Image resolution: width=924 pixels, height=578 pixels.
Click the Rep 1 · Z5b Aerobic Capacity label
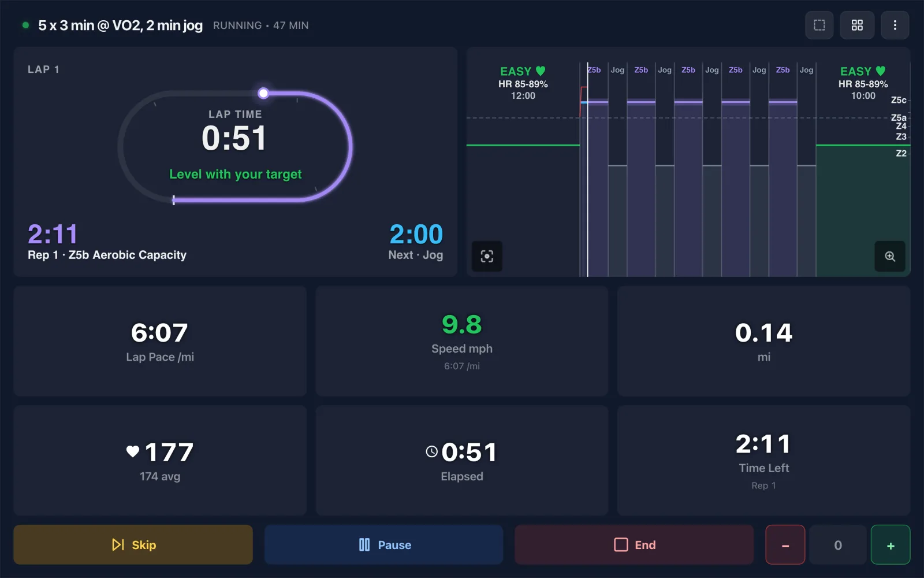[x=107, y=255]
